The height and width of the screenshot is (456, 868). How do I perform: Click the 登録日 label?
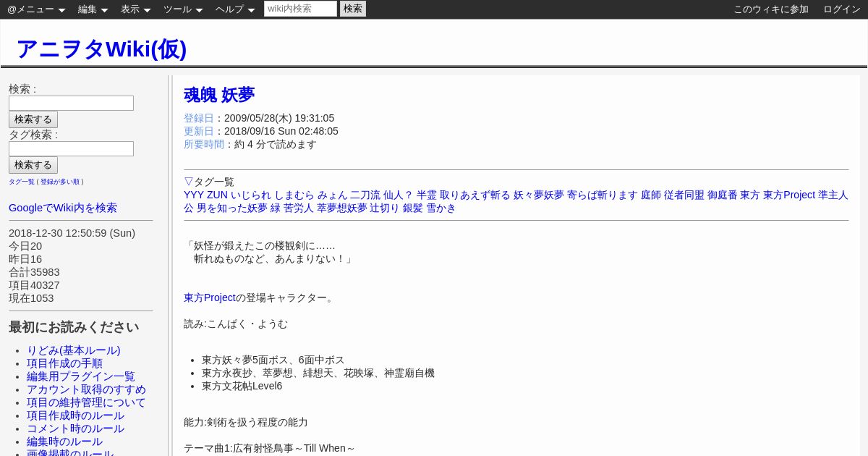[199, 118]
